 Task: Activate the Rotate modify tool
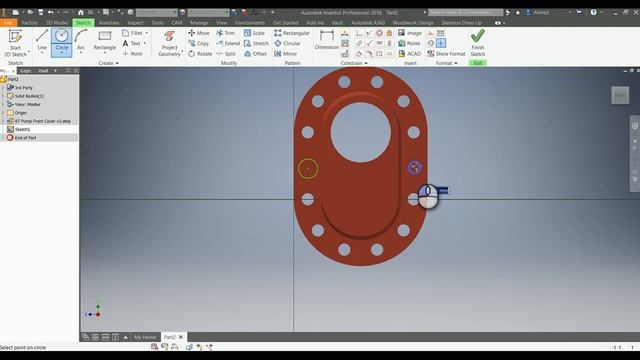pyautogui.click(x=200, y=53)
